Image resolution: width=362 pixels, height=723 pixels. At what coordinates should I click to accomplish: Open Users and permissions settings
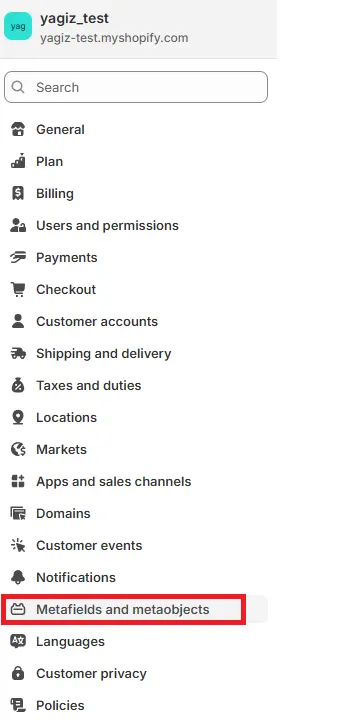[136, 225]
